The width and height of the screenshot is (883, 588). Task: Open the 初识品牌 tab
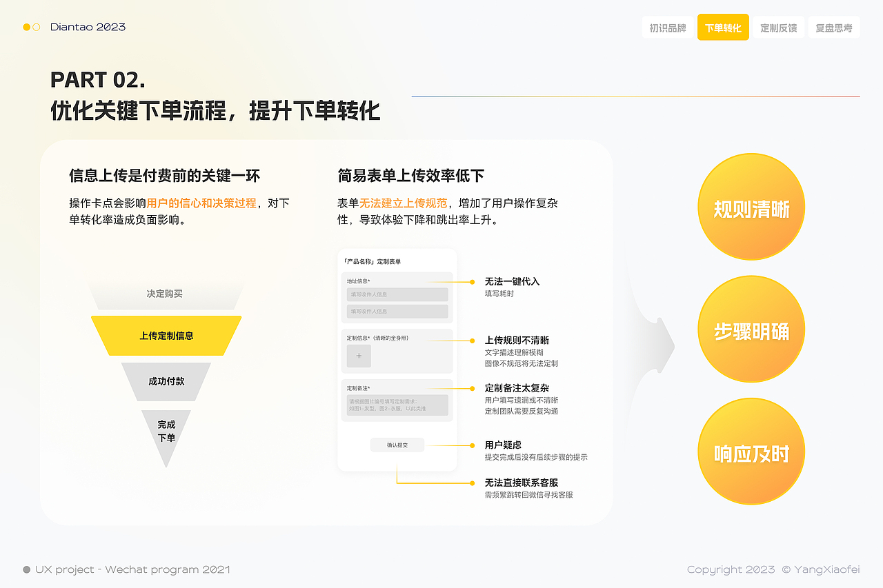[x=668, y=28]
